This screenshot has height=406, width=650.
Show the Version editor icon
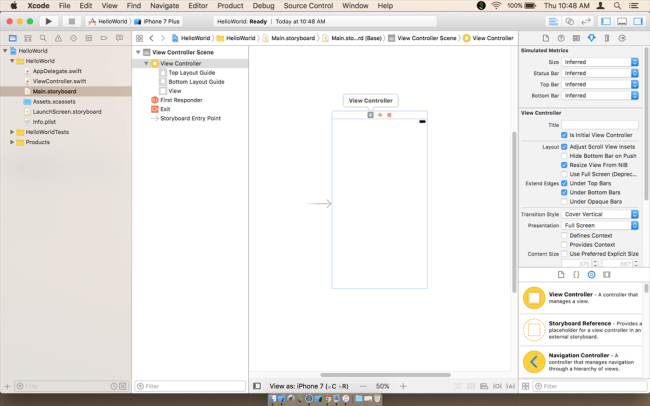click(586, 22)
